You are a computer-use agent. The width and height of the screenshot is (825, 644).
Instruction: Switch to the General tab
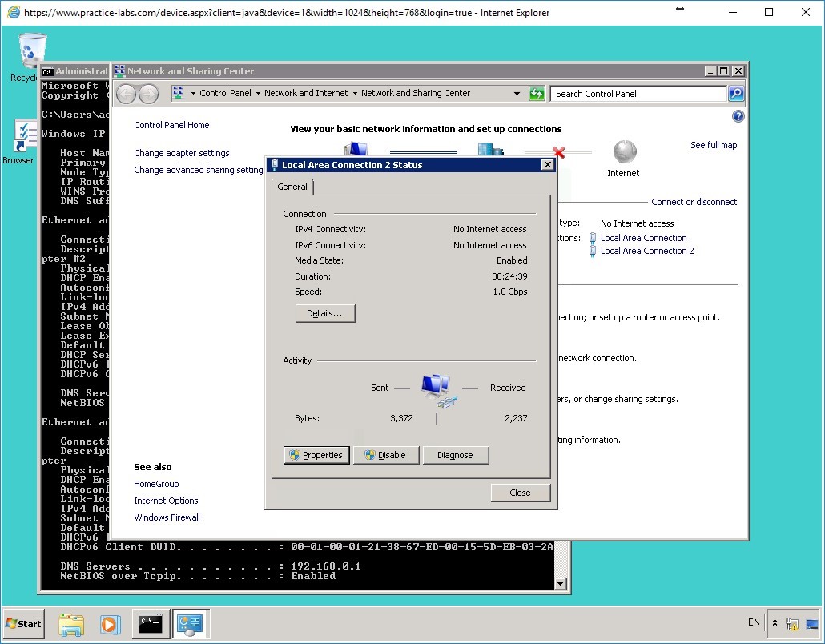[x=292, y=187]
